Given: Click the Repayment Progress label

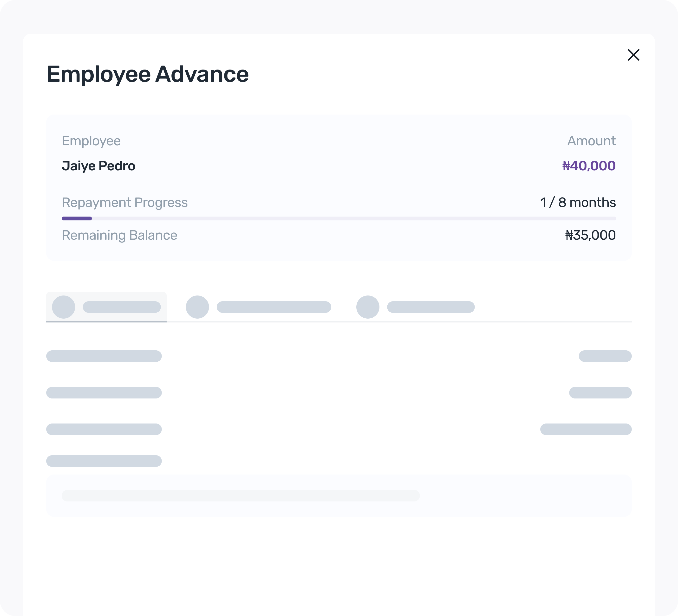Looking at the screenshot, I should 125,202.
